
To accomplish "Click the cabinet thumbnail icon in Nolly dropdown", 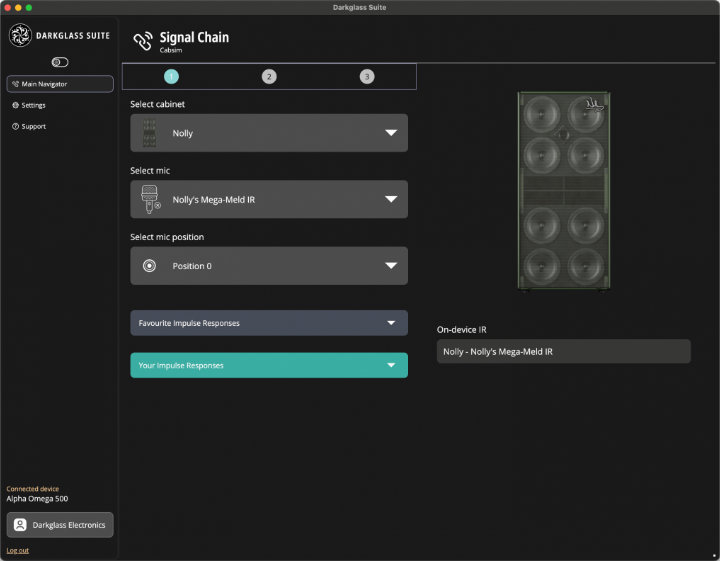I will coord(149,133).
